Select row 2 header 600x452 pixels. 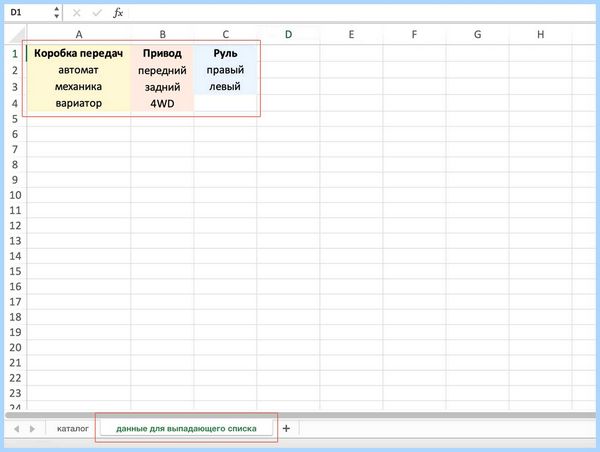tap(15, 70)
